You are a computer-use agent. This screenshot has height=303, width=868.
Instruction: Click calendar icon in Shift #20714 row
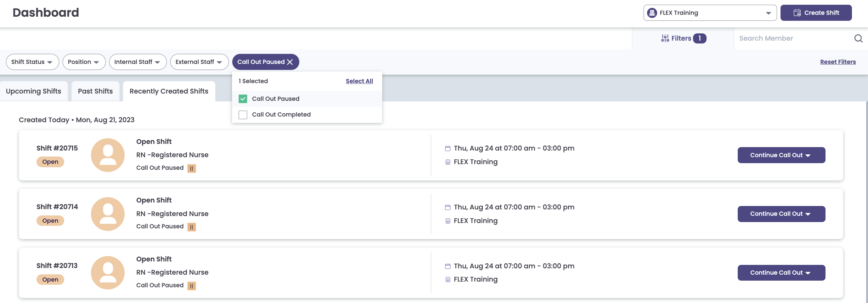tap(448, 207)
